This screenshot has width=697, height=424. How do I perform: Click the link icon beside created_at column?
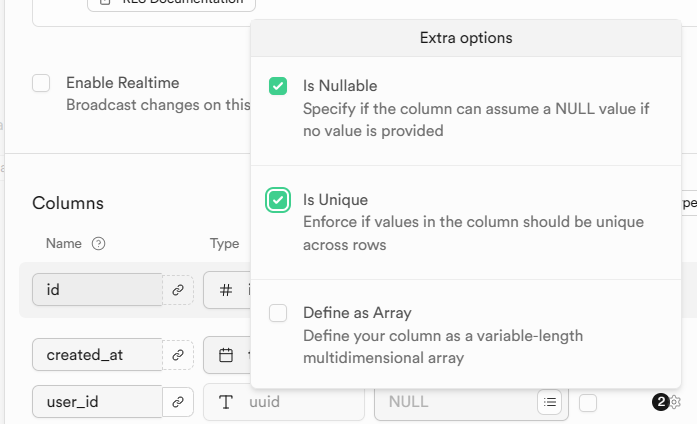tap(178, 354)
